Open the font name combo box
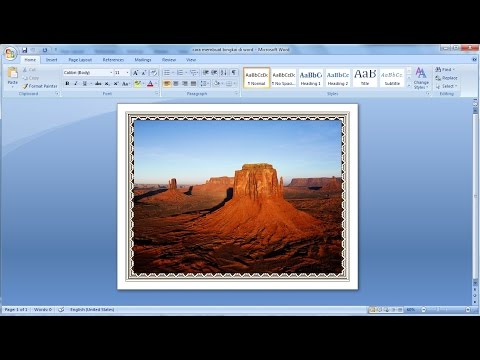 (x=88, y=73)
